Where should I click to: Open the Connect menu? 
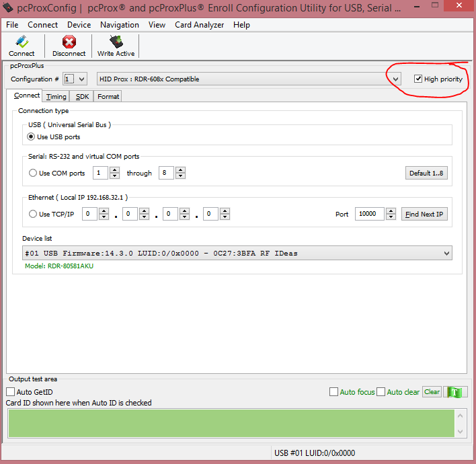click(43, 25)
